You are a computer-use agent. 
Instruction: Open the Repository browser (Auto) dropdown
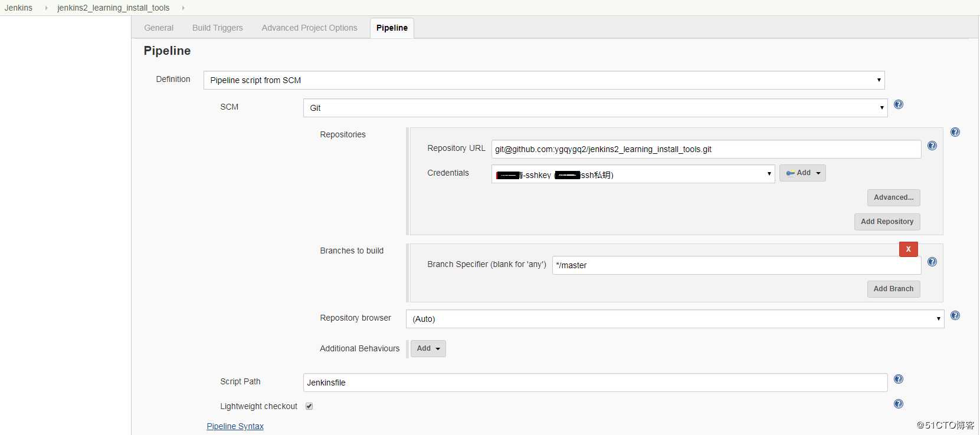point(675,319)
